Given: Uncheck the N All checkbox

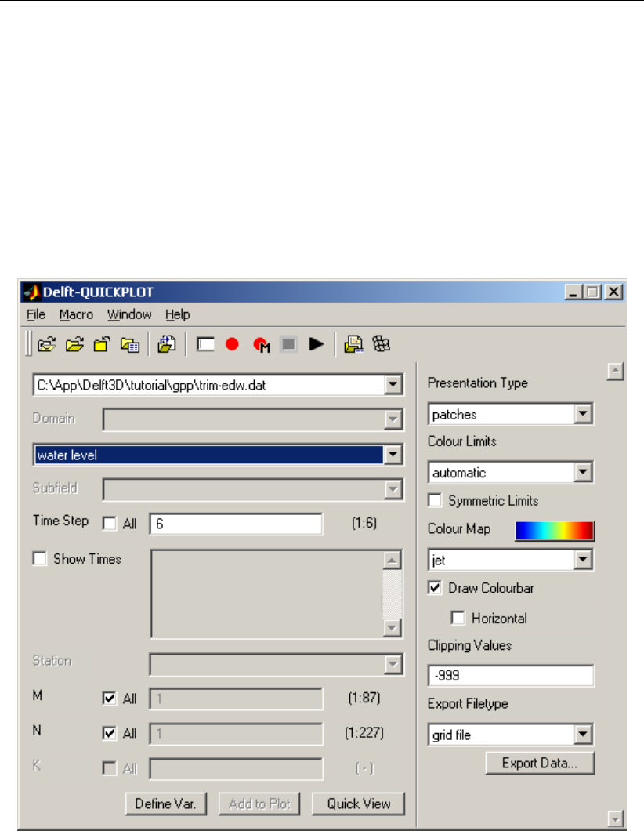Looking at the screenshot, I should (x=110, y=734).
